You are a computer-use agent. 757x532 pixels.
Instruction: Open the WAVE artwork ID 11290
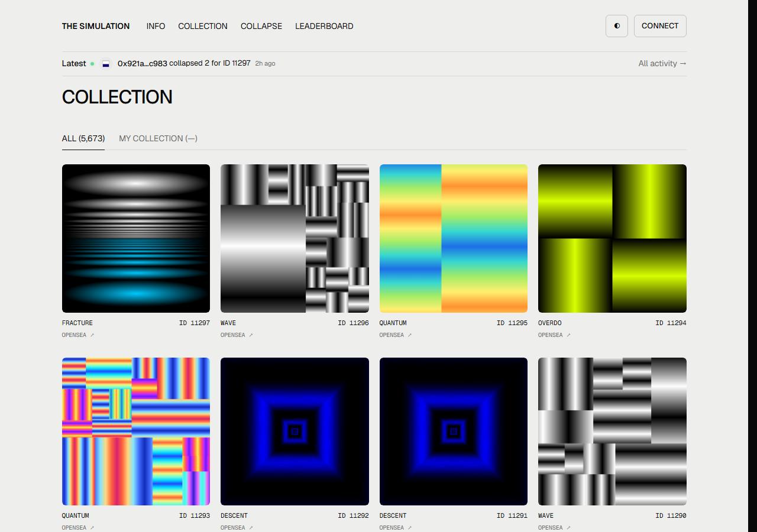click(x=612, y=432)
